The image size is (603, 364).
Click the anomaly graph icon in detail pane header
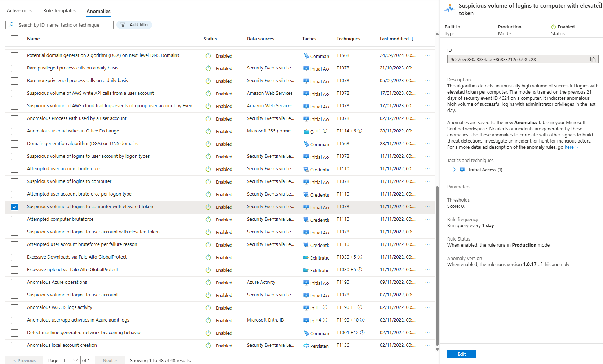click(x=449, y=9)
